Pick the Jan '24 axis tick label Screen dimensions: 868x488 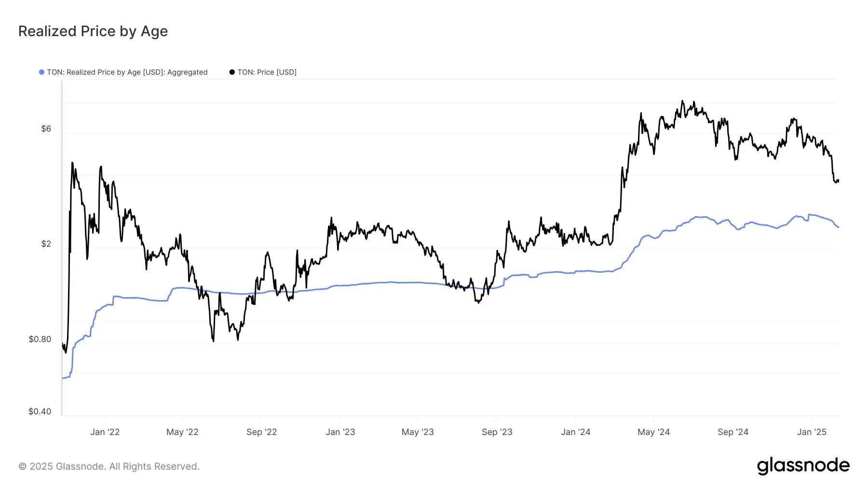[x=575, y=432]
